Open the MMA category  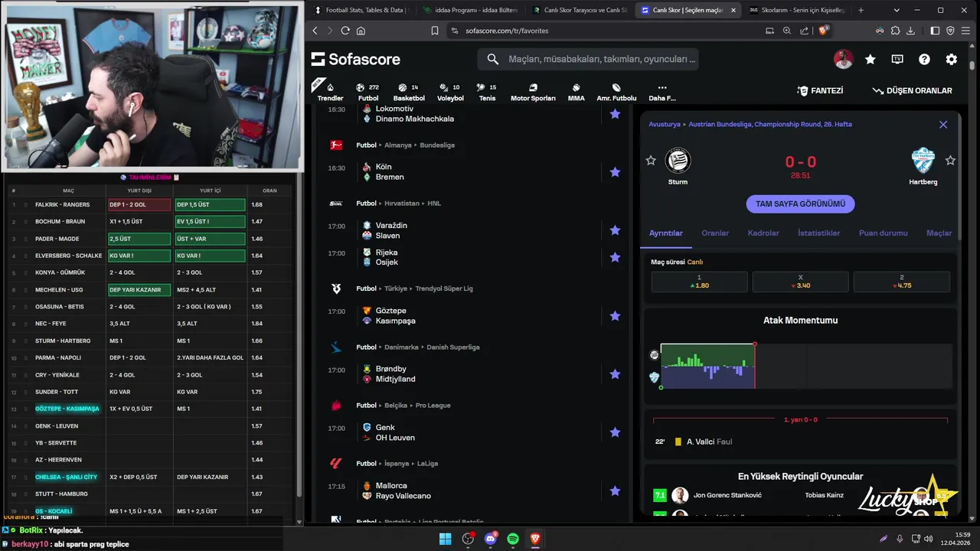576,92
